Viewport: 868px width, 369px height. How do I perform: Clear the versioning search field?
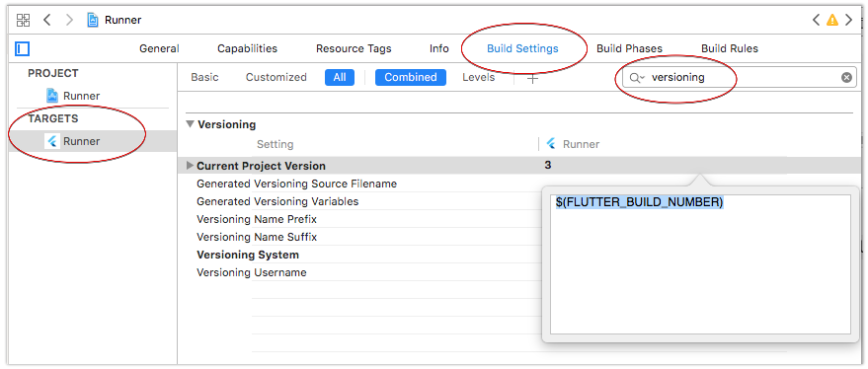click(x=846, y=78)
